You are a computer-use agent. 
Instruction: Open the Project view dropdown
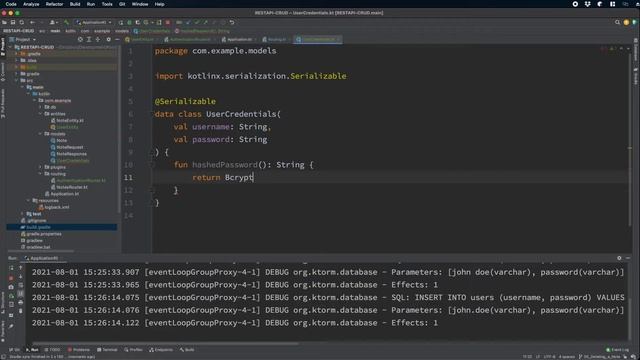click(23, 40)
